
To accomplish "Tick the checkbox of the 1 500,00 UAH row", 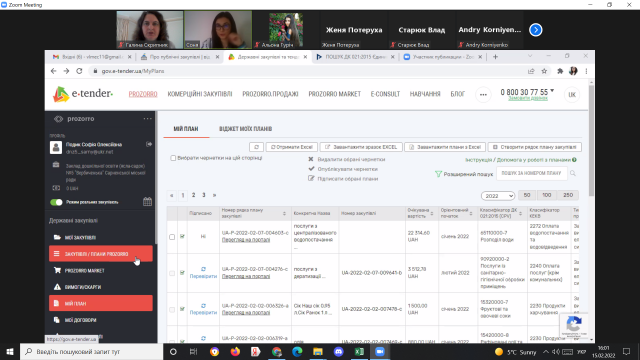I will [172, 309].
